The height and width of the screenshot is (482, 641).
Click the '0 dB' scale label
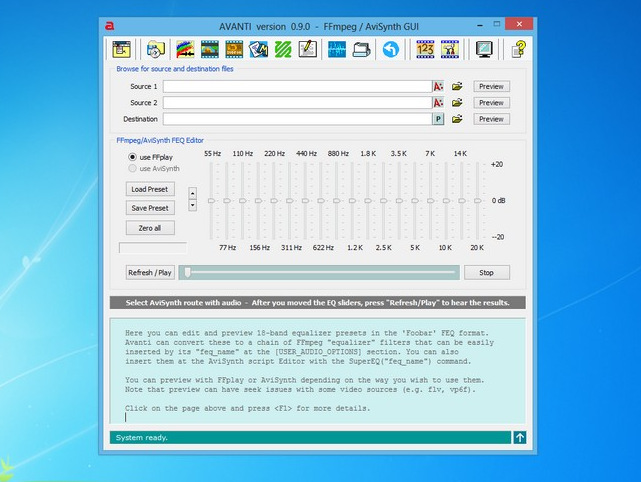point(498,201)
